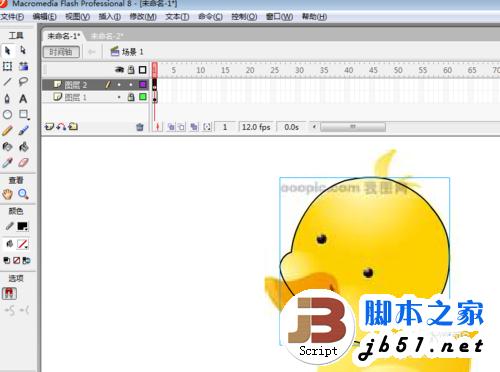
Task: Select the Selection arrow tool
Action: pyautogui.click(x=7, y=50)
